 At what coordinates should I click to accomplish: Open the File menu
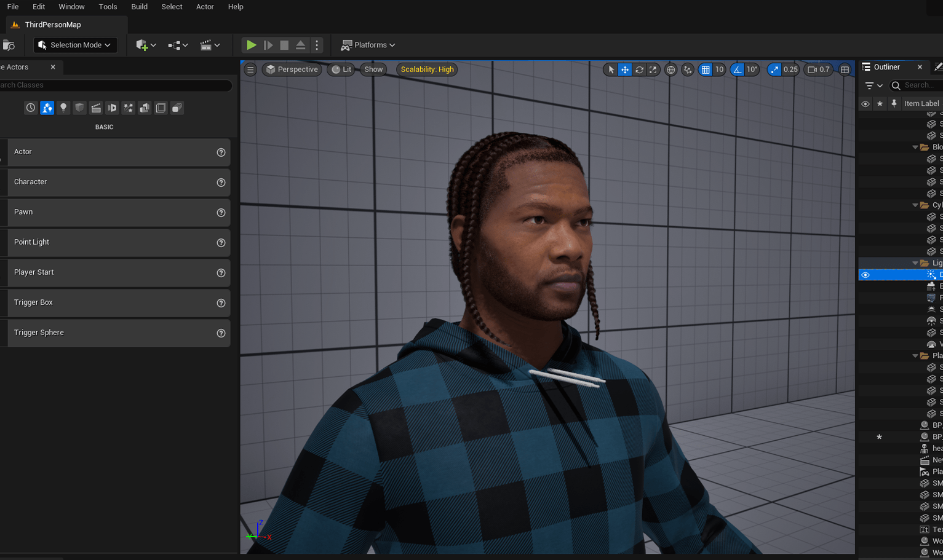13,7
